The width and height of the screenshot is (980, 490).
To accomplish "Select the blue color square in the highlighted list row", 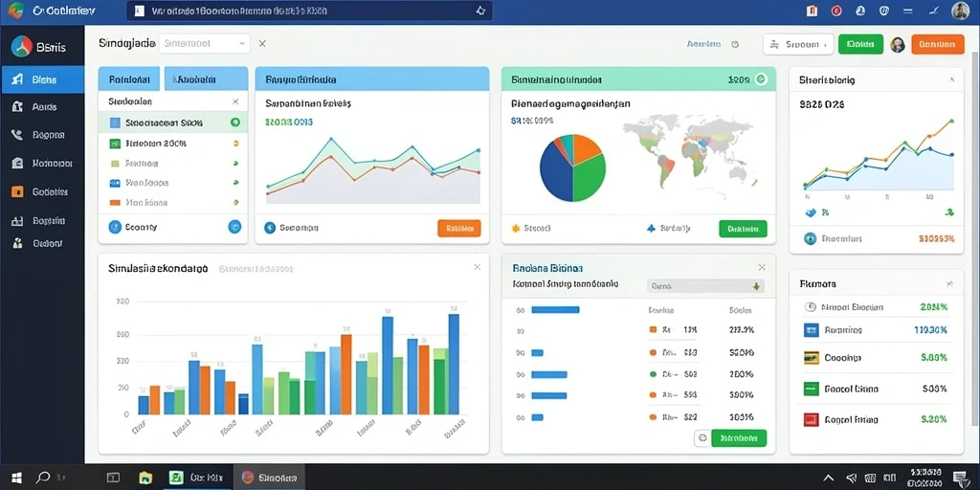I will pos(115,123).
